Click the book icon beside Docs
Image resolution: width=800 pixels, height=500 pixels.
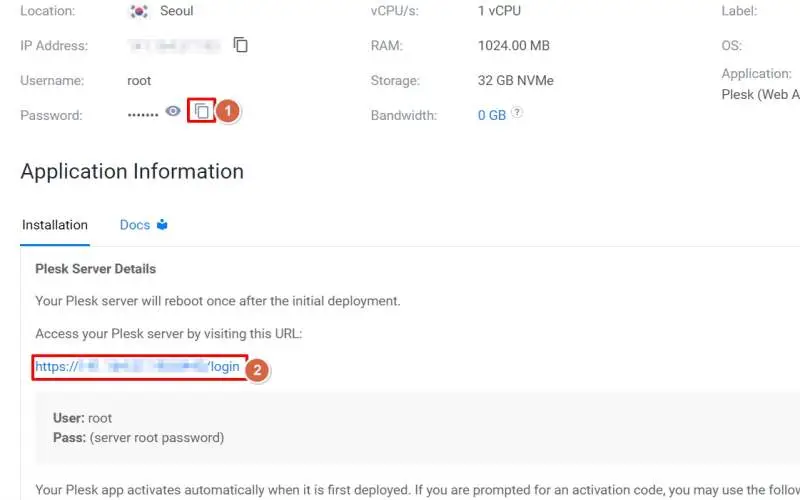pyautogui.click(x=162, y=225)
